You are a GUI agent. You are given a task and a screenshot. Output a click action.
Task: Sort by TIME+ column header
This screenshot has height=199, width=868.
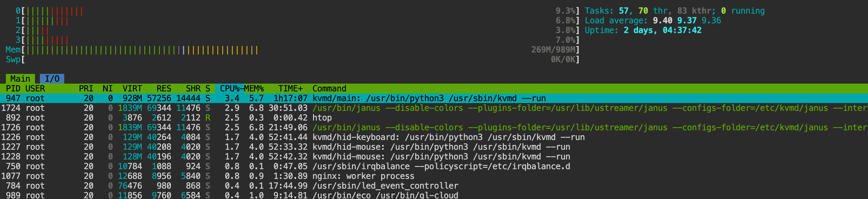tap(290, 88)
